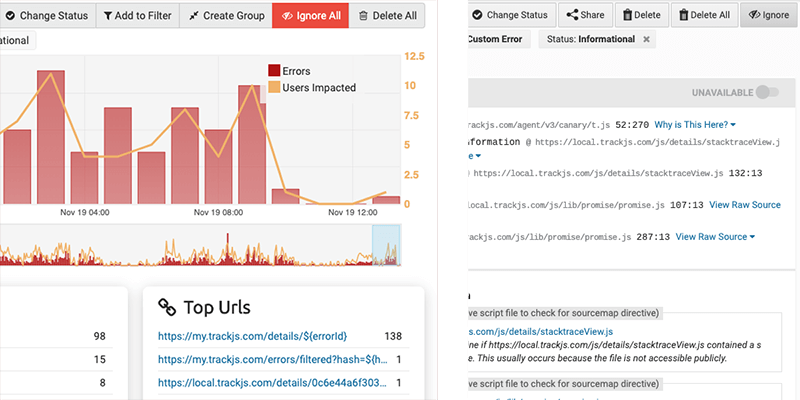800x400 pixels.
Task: Click the Share icon
Action: point(572,15)
